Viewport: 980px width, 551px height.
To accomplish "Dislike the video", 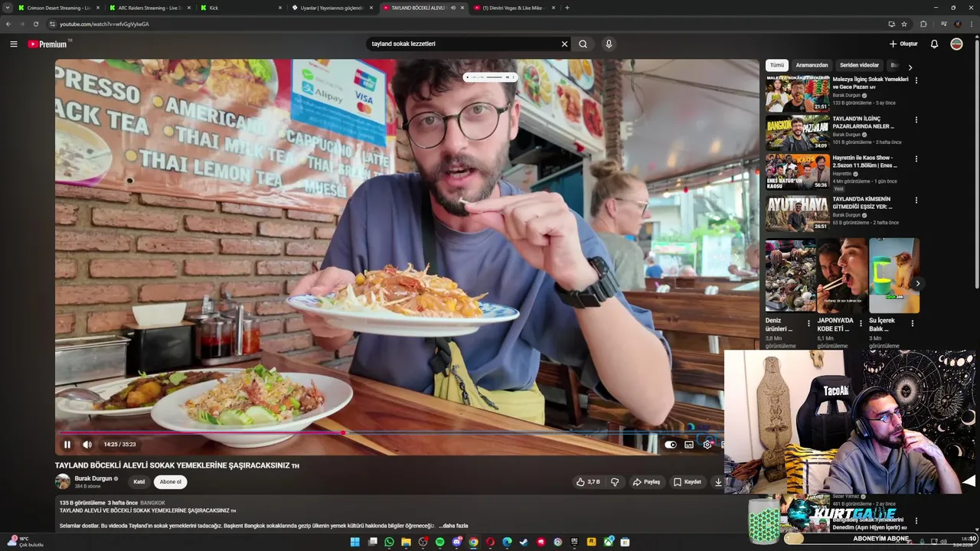I will click(615, 482).
